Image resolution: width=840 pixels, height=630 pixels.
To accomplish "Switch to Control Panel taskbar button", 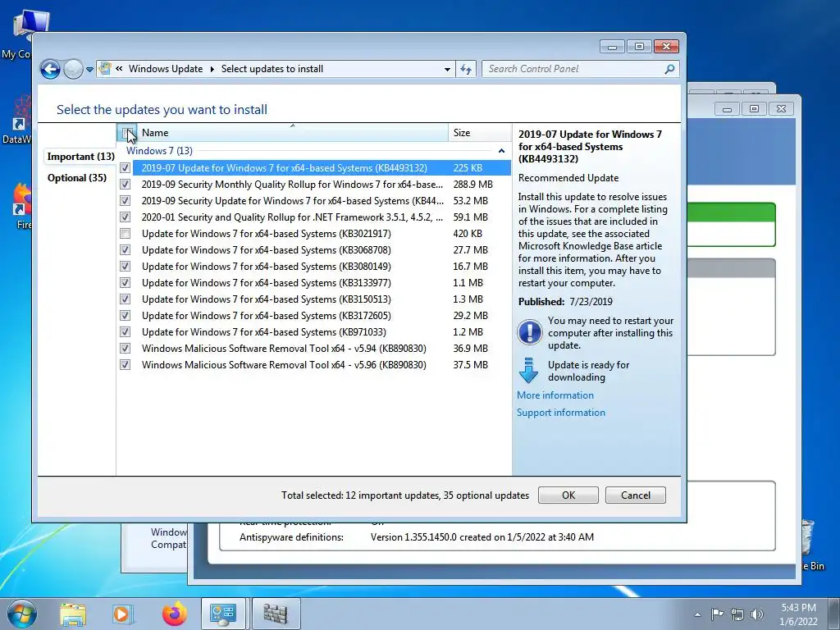I will [223, 614].
